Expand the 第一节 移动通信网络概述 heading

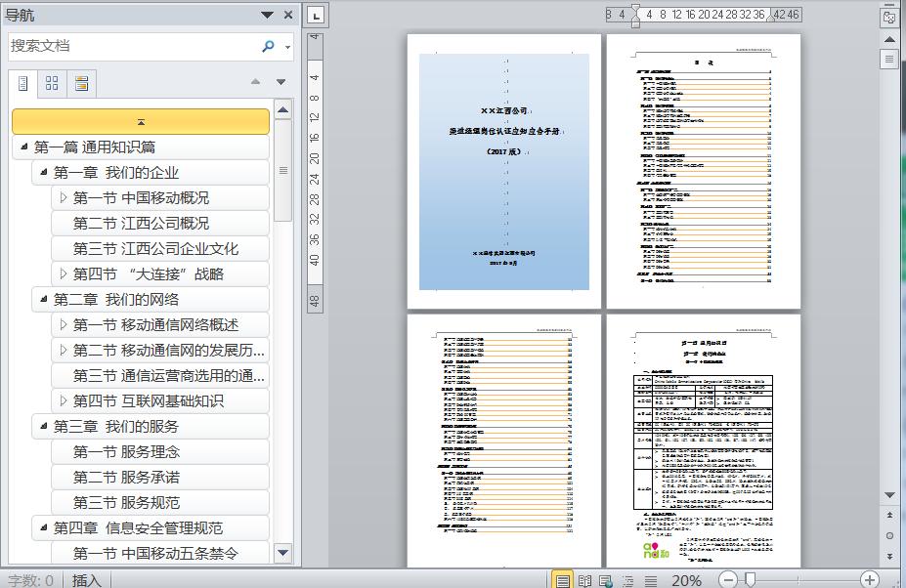pyautogui.click(x=63, y=324)
